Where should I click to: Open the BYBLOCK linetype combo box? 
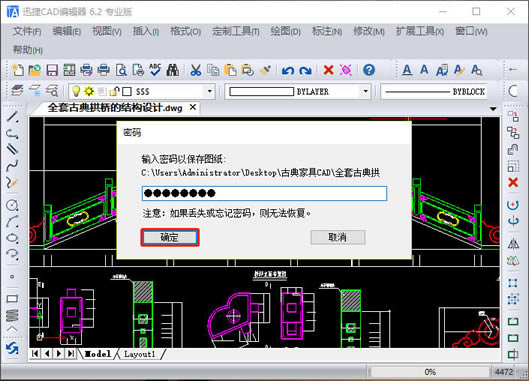tap(435, 91)
